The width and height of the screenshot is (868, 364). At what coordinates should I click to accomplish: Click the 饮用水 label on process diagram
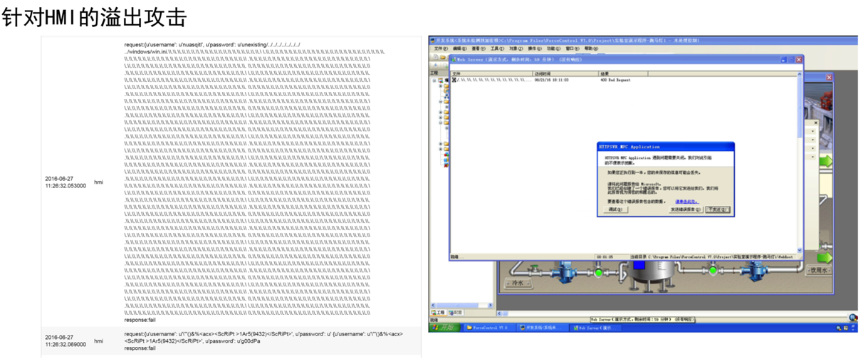coord(820,271)
